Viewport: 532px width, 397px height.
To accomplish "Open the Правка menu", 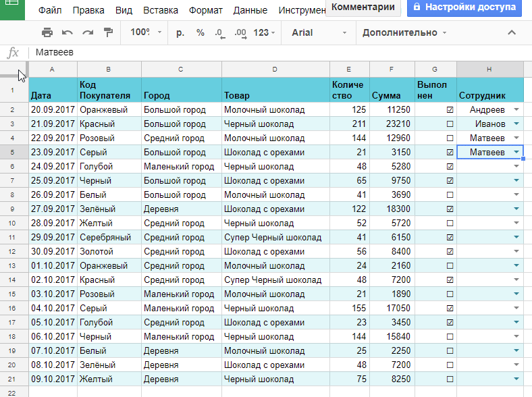I will 88,10.
